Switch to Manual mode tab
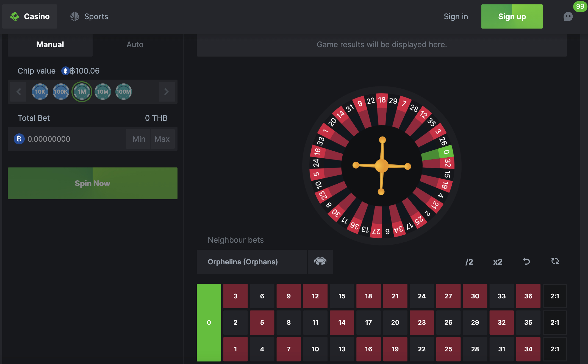 (50, 44)
